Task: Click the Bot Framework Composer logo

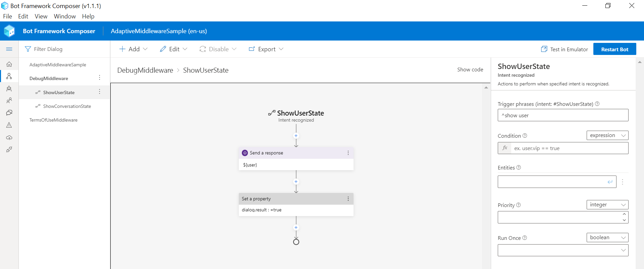Action: (9, 31)
